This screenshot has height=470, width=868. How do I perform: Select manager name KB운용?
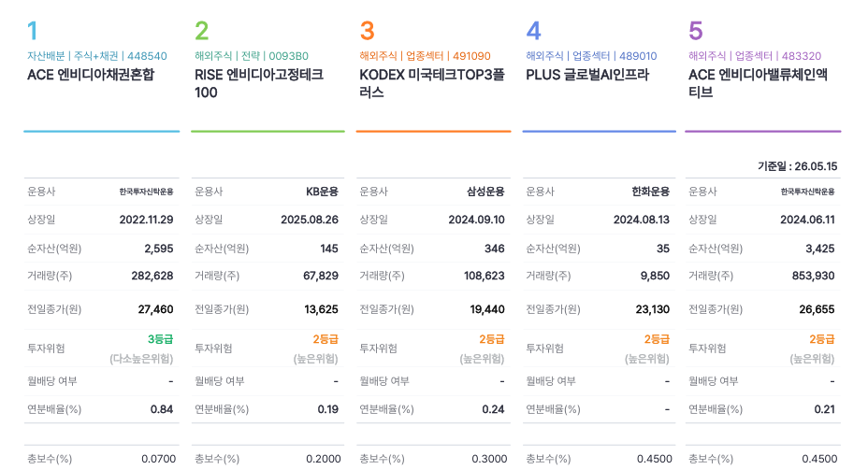(322, 192)
